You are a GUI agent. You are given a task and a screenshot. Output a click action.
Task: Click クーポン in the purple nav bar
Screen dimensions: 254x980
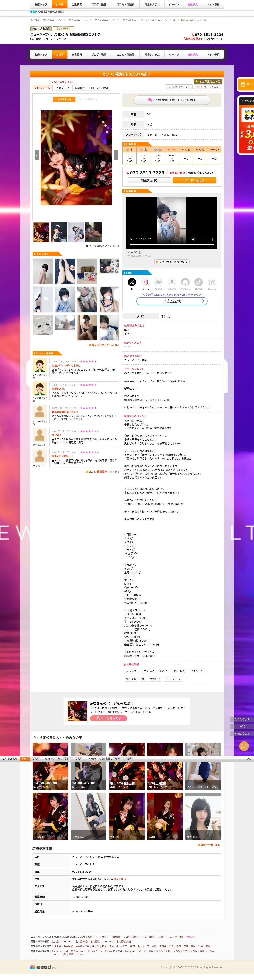pyautogui.click(x=174, y=55)
